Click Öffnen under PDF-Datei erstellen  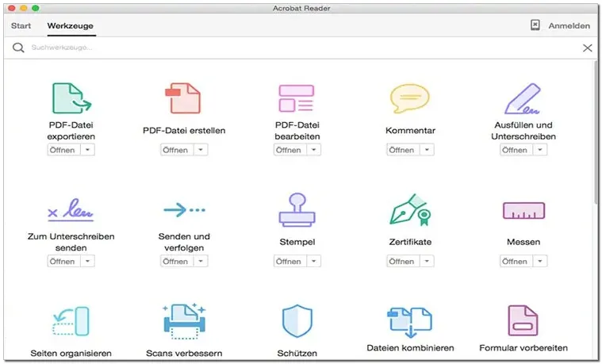177,150
